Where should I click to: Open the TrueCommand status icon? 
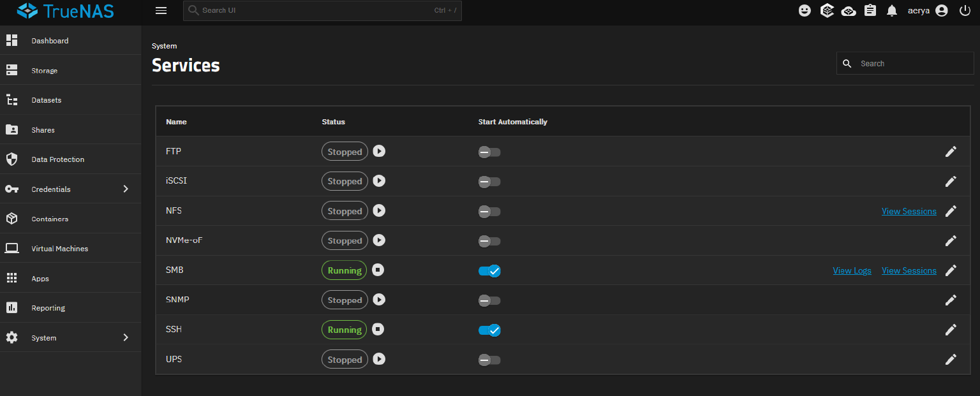pos(827,10)
